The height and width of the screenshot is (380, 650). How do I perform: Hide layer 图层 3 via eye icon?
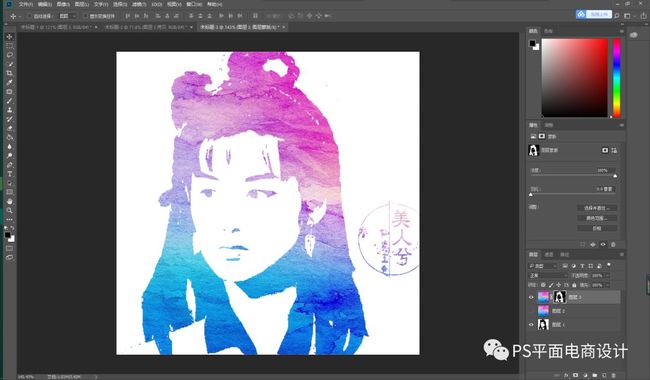tap(531, 297)
